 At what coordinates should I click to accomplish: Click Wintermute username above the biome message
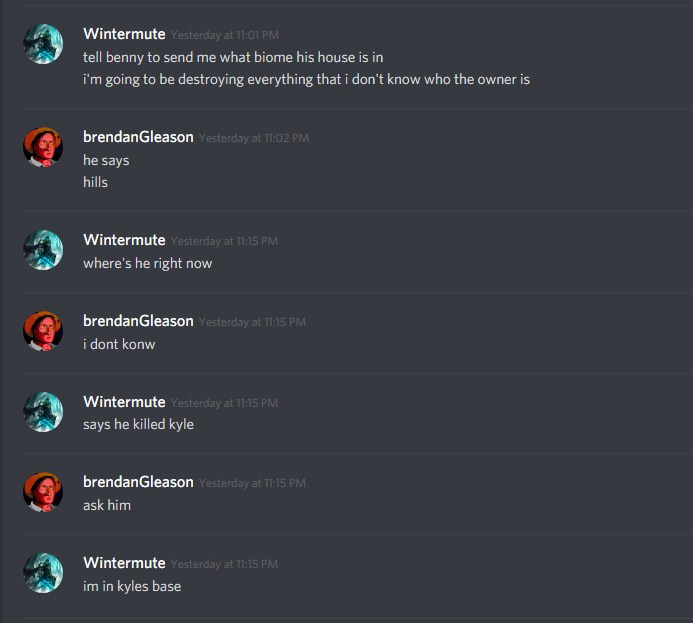124,34
